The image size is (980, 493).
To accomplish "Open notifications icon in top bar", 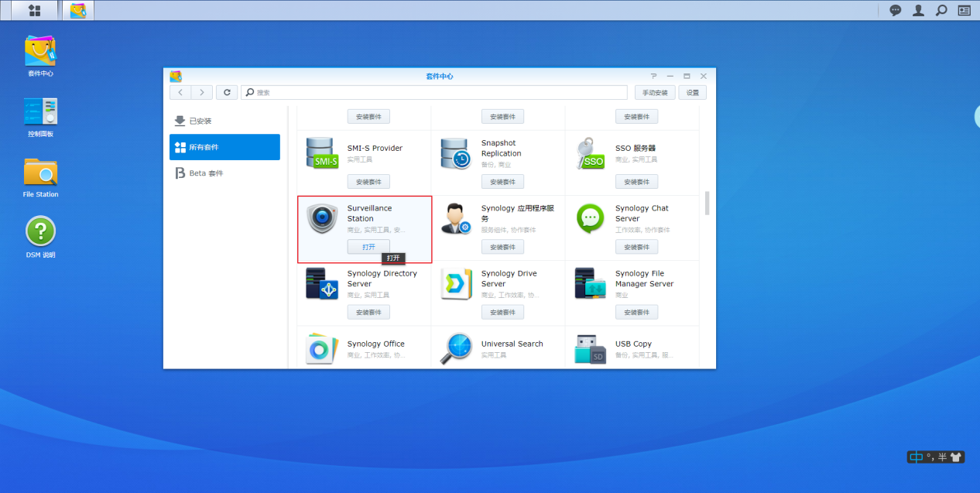I will pos(896,10).
